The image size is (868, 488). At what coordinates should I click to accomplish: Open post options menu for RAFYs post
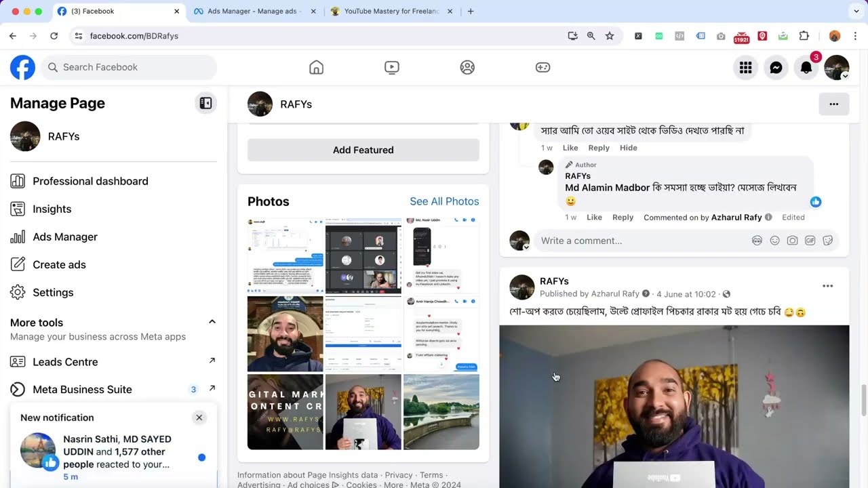click(x=827, y=286)
